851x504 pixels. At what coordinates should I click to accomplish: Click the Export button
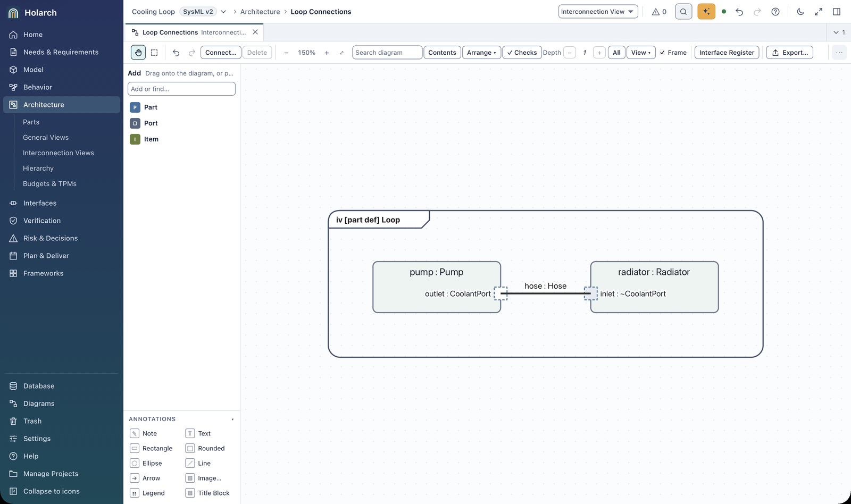[x=789, y=53]
